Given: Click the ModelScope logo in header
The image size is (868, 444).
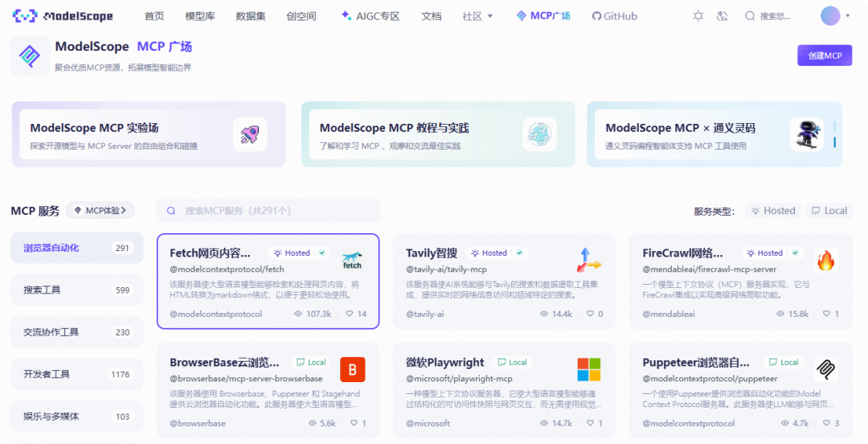Looking at the screenshot, I should click(63, 16).
